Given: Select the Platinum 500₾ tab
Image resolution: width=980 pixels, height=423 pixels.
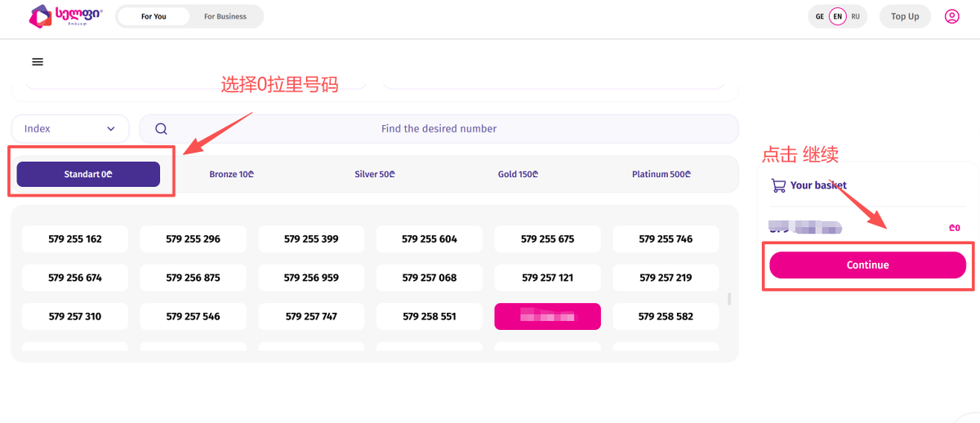Looking at the screenshot, I should click(661, 174).
